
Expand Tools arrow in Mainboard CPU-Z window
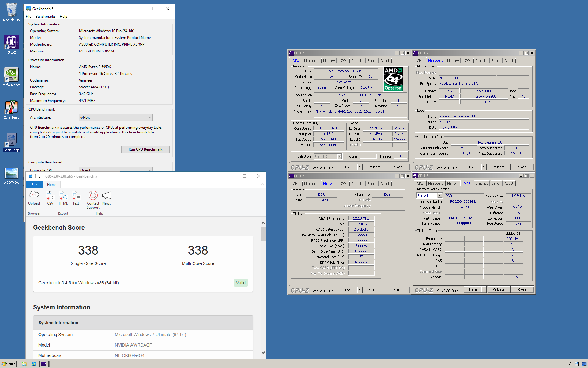click(484, 167)
